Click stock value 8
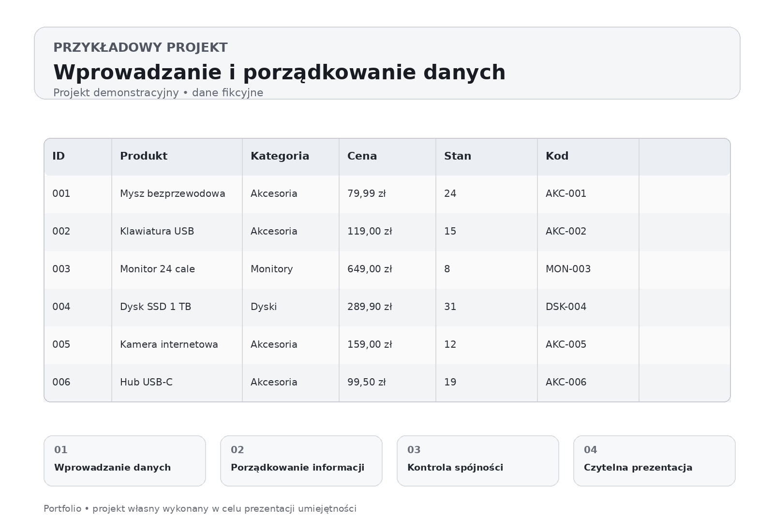Screen dimensions: 774x532 pyautogui.click(x=447, y=269)
